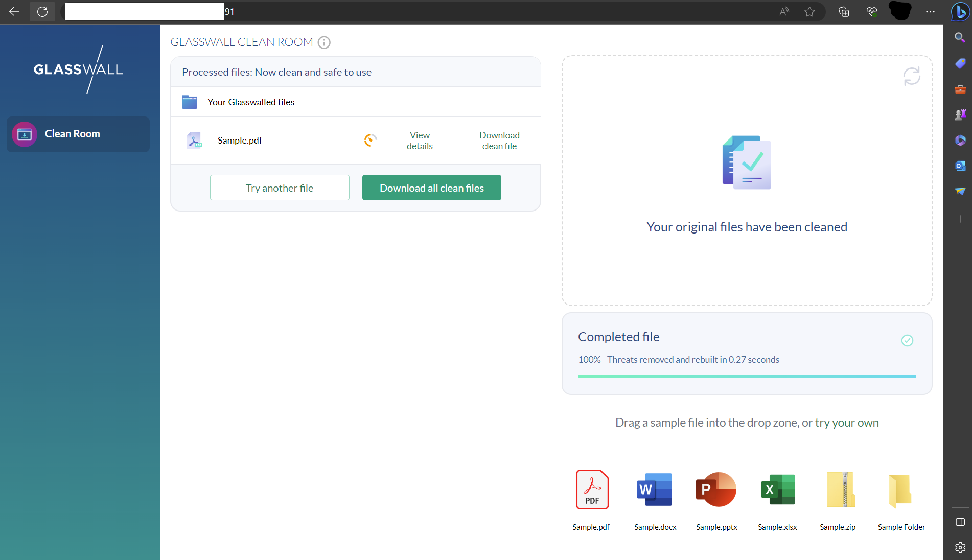Open the Settings and more menu
972x560 pixels.
pyautogui.click(x=931, y=12)
